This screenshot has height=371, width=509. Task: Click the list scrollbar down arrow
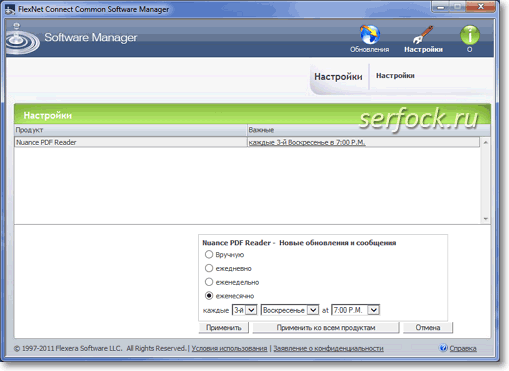click(485, 219)
